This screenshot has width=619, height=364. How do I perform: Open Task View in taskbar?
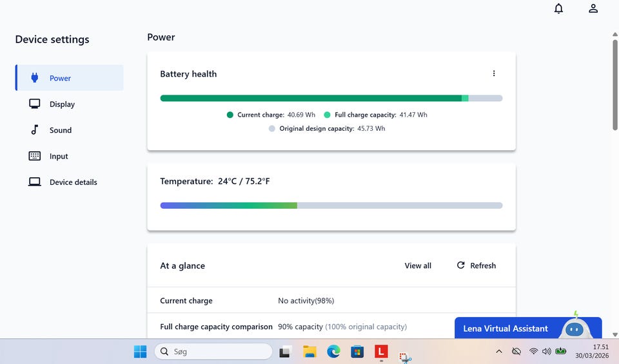point(286,351)
